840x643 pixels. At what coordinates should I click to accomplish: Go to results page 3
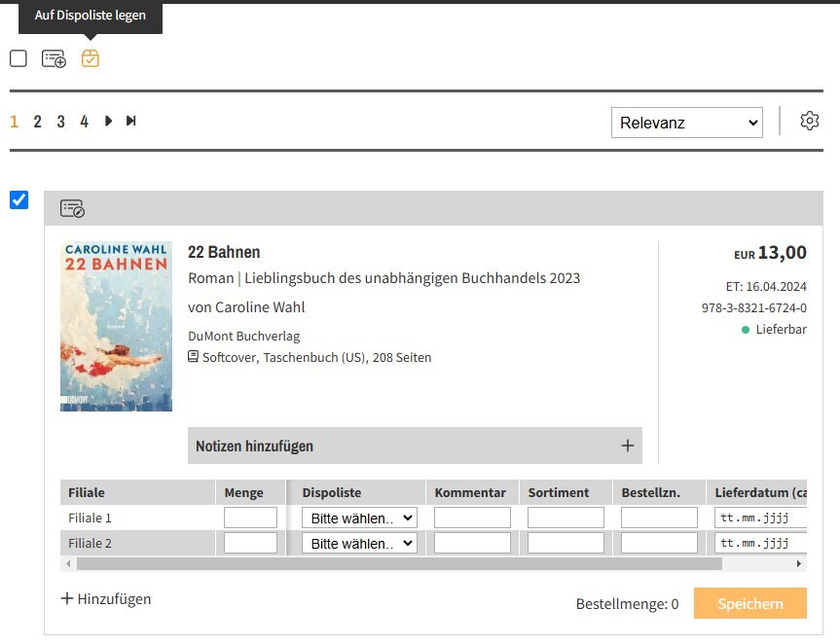pyautogui.click(x=61, y=122)
